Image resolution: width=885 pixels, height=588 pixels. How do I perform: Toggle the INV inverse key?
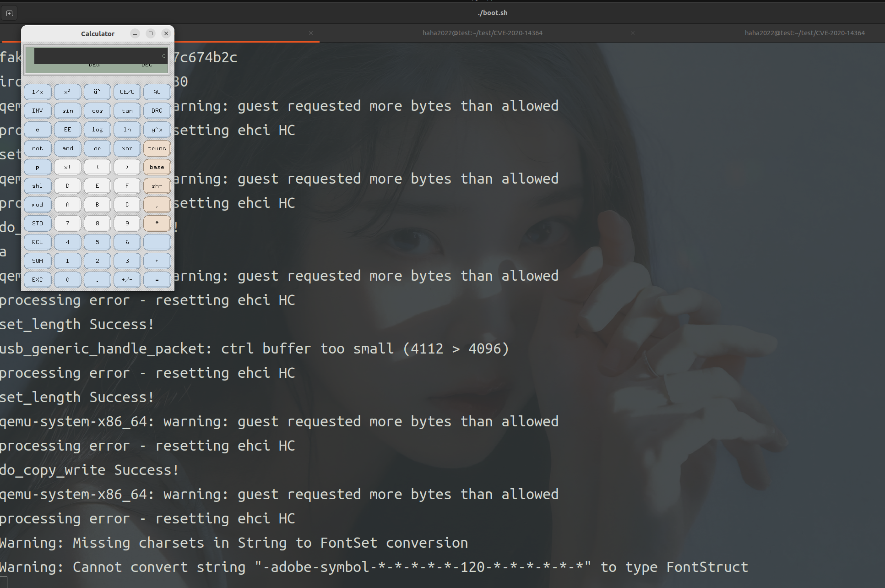38,111
